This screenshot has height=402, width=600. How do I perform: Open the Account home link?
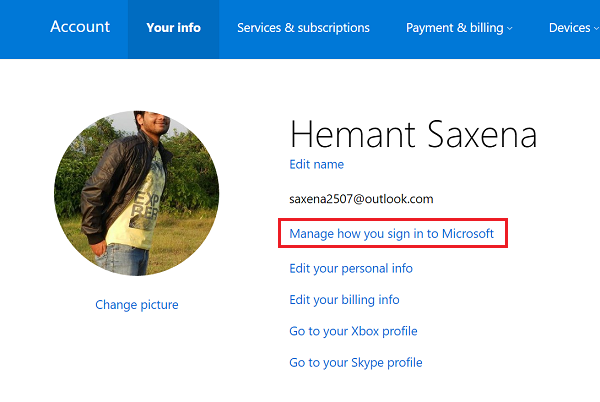[78, 27]
